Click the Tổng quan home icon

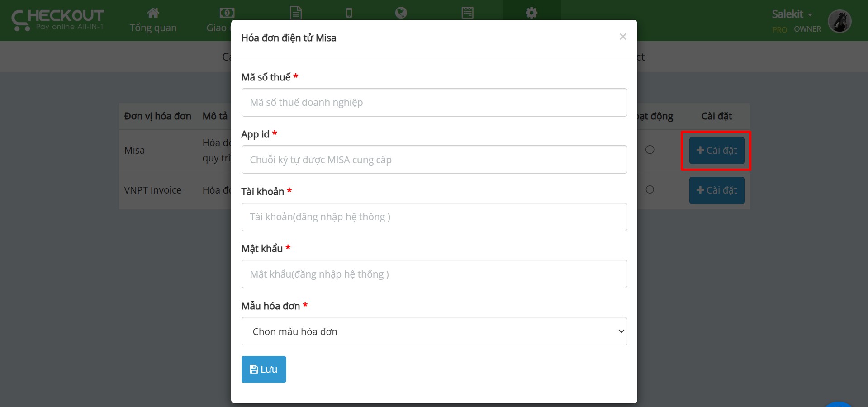tap(153, 13)
